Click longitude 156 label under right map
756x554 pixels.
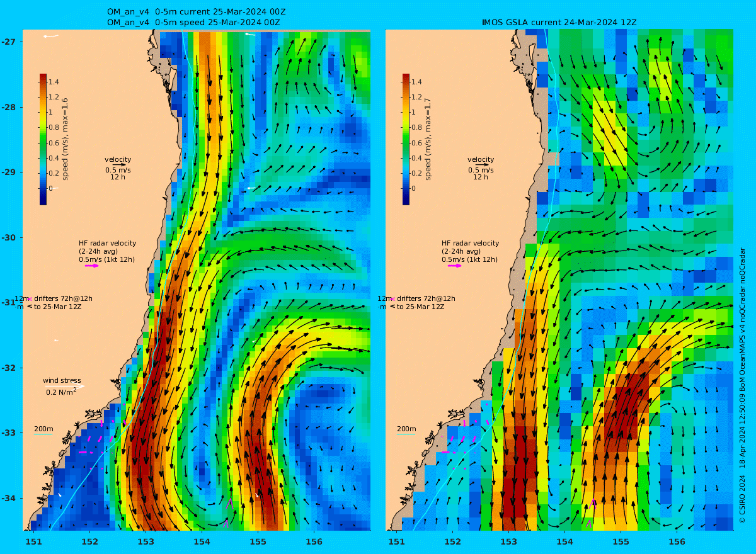pyautogui.click(x=677, y=541)
